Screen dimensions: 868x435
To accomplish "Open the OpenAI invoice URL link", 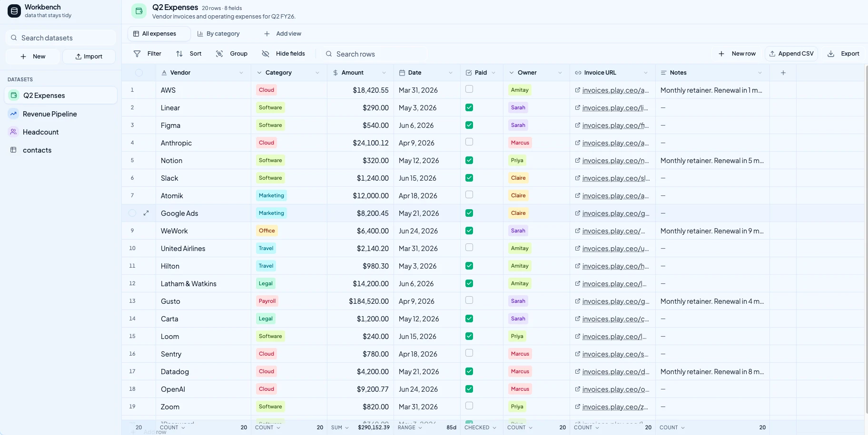I will [616, 389].
